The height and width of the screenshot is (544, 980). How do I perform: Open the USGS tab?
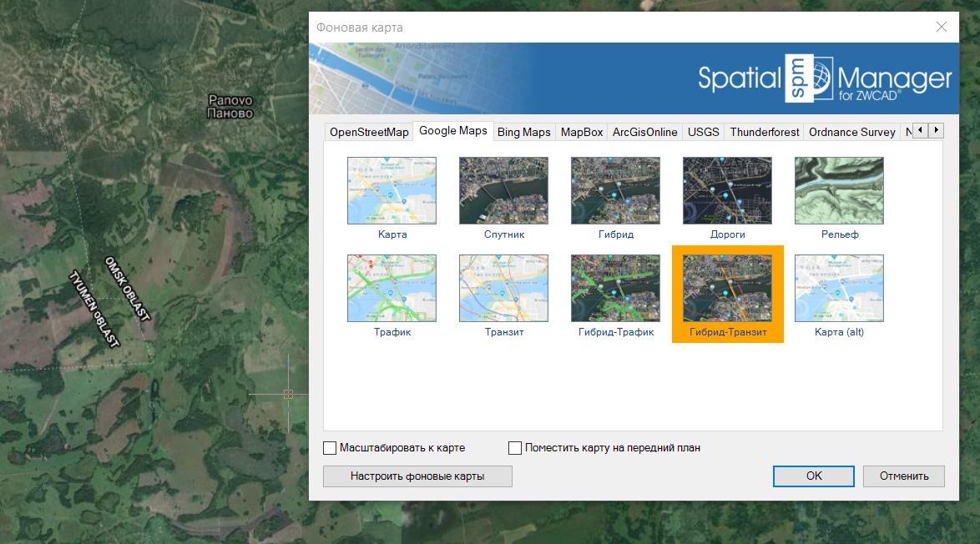coord(703,132)
